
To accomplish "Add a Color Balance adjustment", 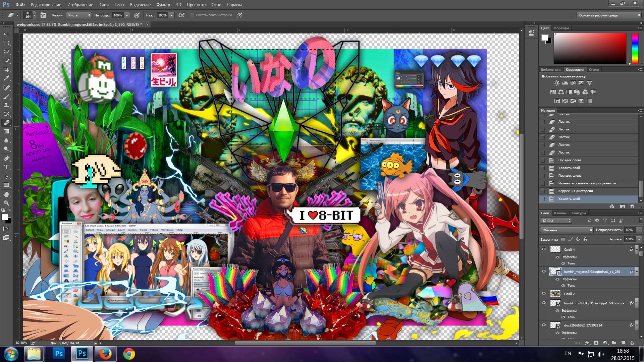I will pos(561,92).
